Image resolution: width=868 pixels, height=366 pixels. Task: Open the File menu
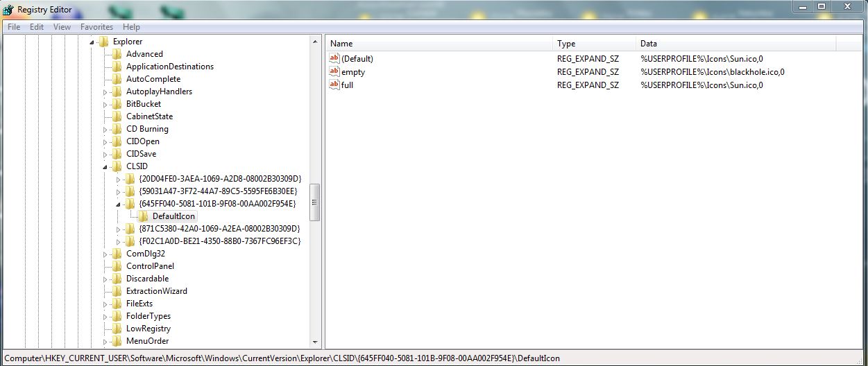14,27
